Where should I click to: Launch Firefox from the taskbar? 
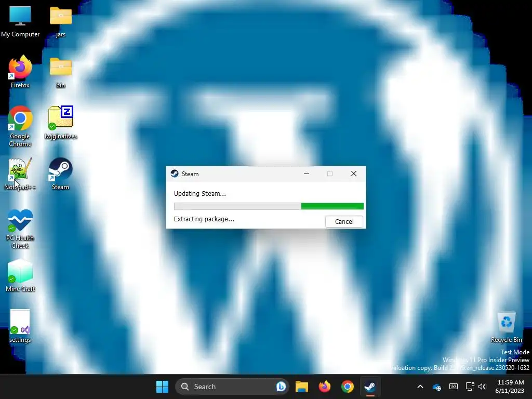pos(324,387)
